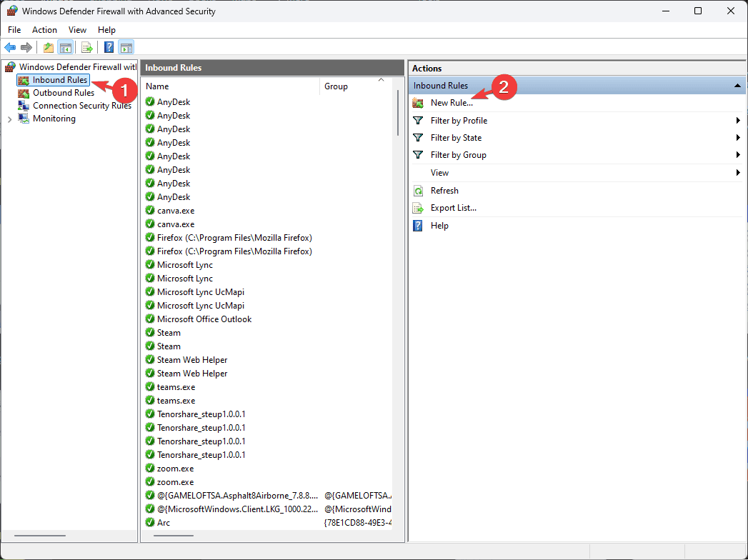Sort rules by the Name column header
Image resolution: width=748 pixels, height=560 pixels.
pyautogui.click(x=231, y=86)
